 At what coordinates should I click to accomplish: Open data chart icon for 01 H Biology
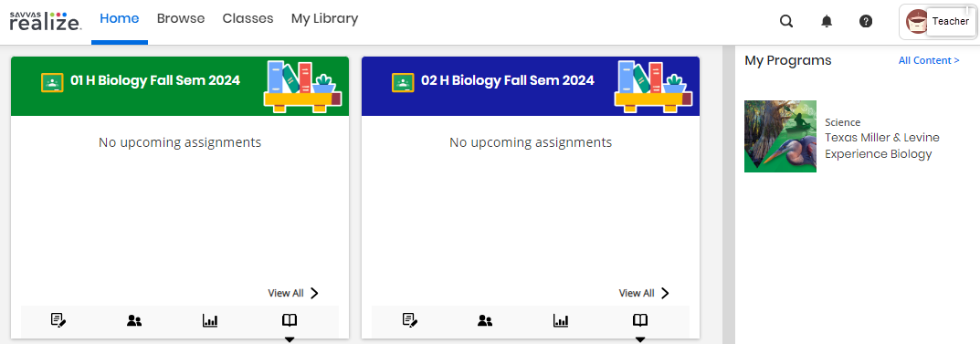click(x=210, y=320)
